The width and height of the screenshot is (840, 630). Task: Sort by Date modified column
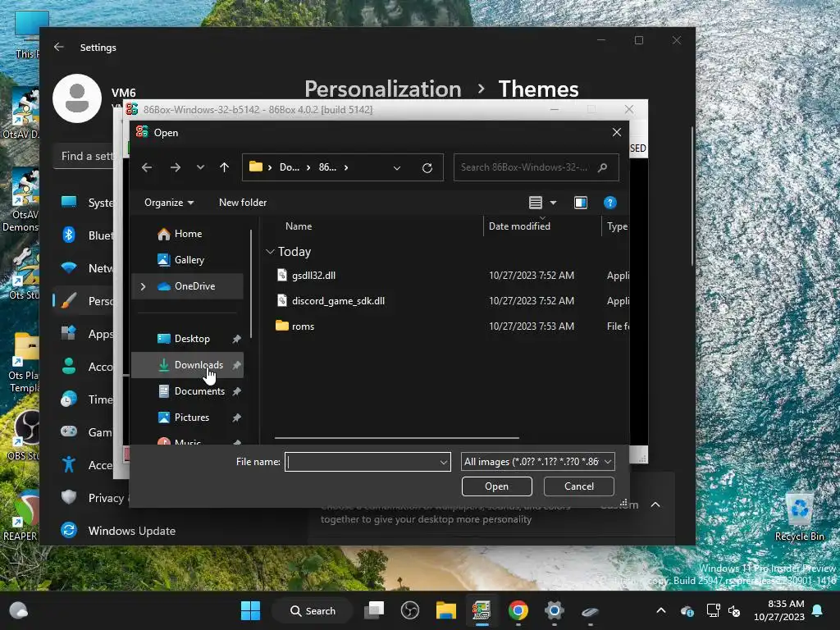pos(519,226)
